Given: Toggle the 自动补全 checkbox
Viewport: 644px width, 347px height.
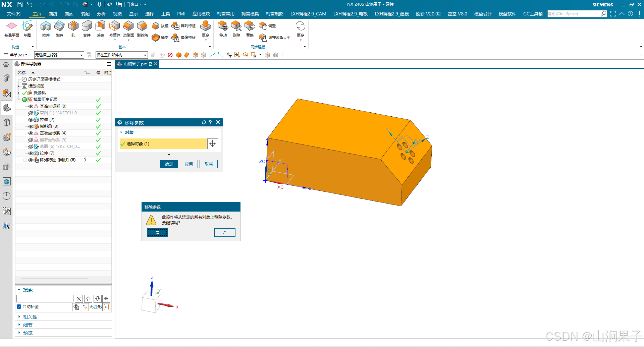Looking at the screenshot, I should [19, 306].
